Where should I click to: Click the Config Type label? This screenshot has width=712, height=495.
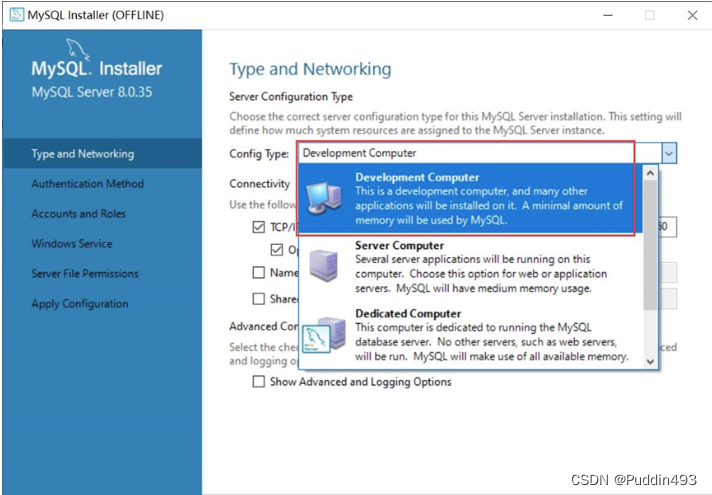(259, 154)
